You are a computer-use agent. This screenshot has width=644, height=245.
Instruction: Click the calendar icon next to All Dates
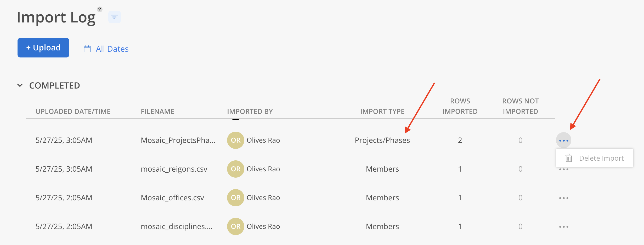coord(87,49)
